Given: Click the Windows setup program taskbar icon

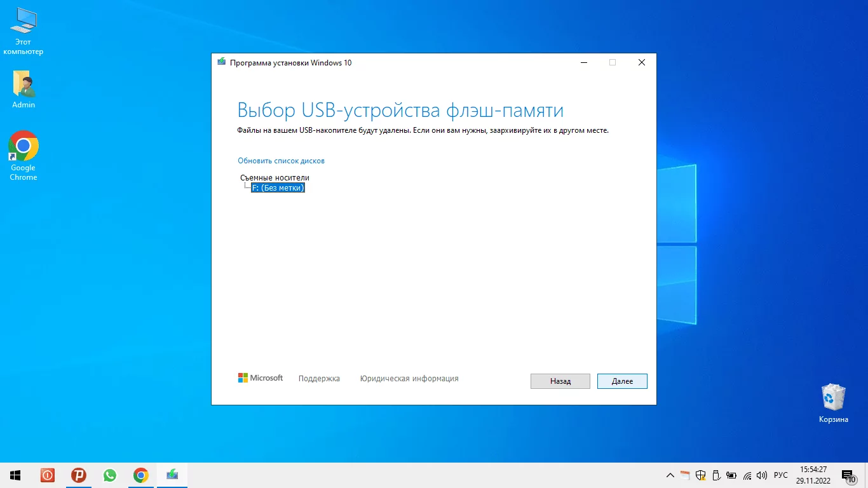Looking at the screenshot, I should click(172, 475).
